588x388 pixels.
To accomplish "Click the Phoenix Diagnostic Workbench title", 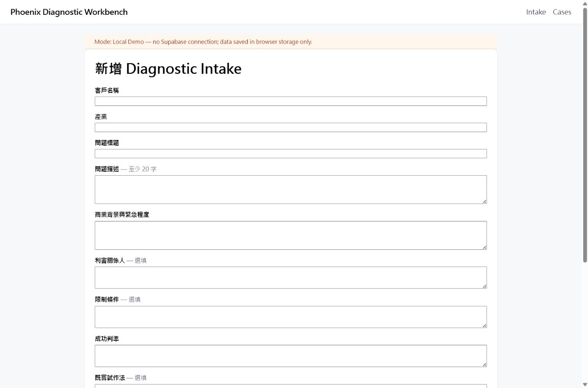I will (x=69, y=12).
